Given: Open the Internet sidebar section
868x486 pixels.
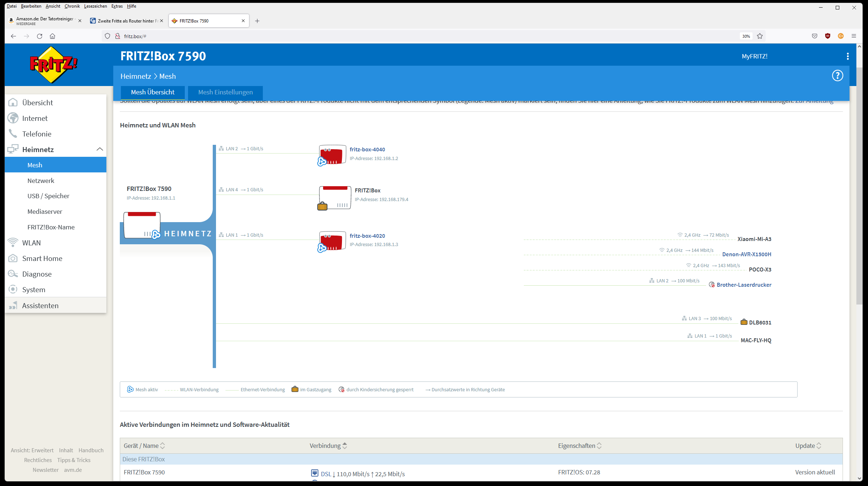Looking at the screenshot, I should click(56, 118).
